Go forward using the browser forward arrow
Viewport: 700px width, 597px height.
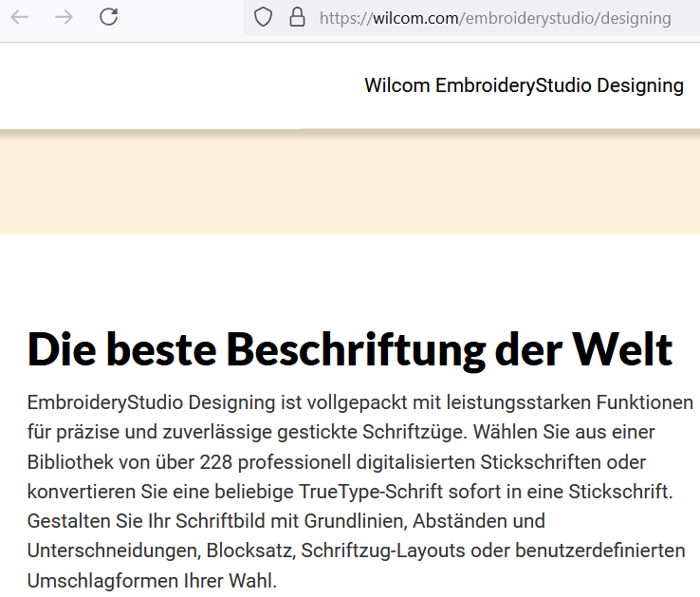(x=64, y=17)
